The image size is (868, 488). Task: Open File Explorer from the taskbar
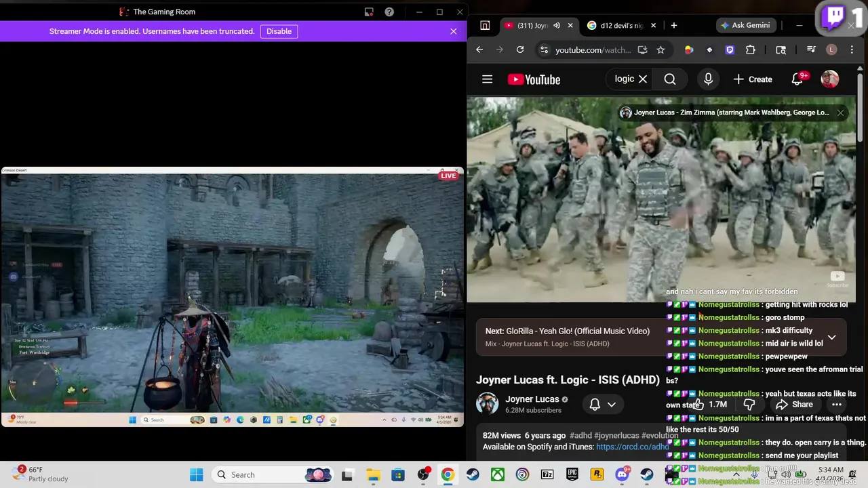tap(373, 474)
